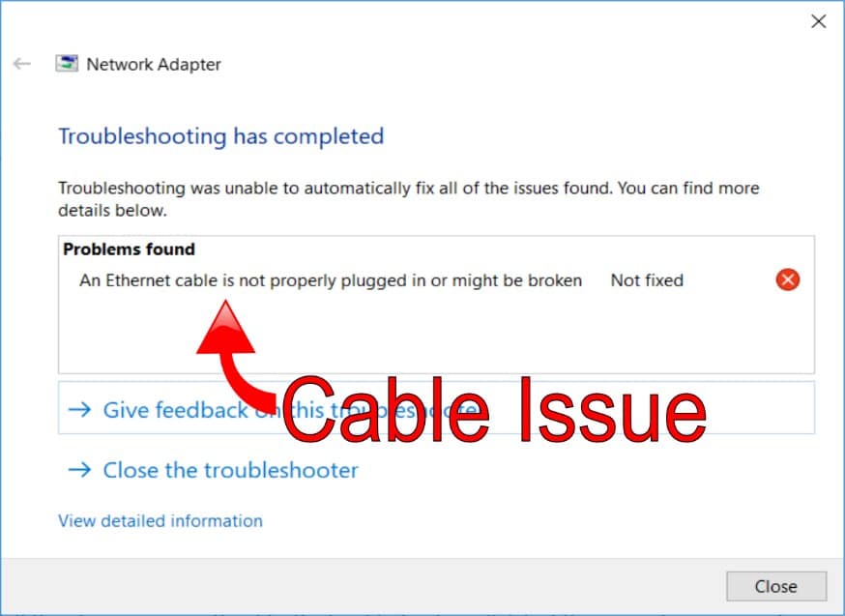This screenshot has height=616, width=845.
Task: Select Close the troubleshooter option
Action: click(230, 471)
